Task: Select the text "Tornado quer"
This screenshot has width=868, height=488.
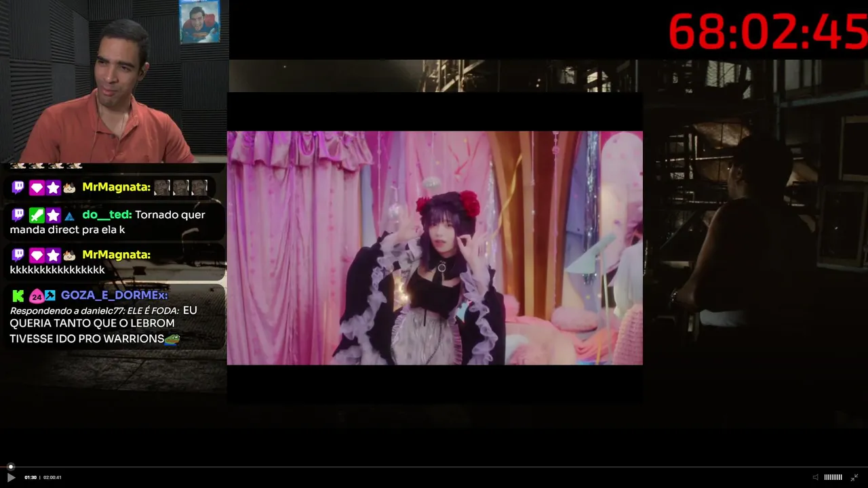Action: click(x=170, y=215)
